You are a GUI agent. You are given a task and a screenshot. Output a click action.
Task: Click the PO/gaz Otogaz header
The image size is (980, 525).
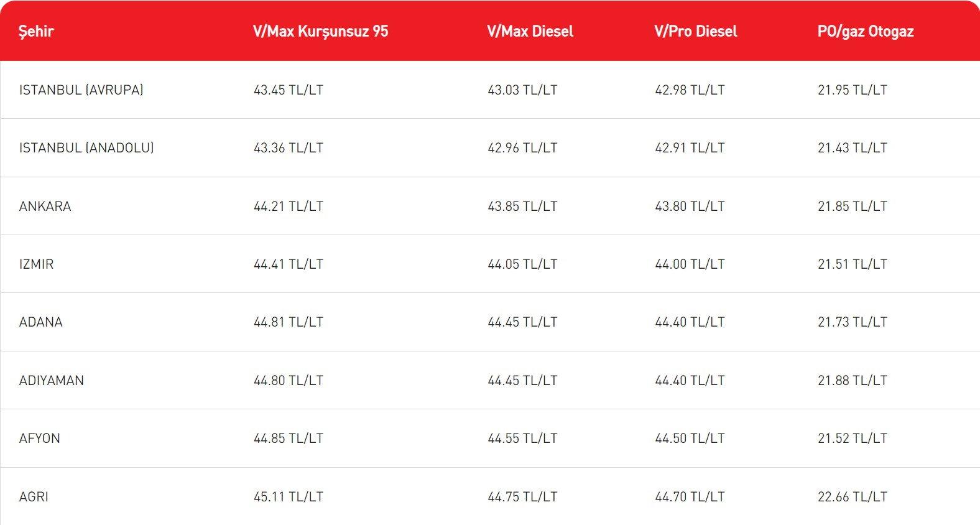click(x=865, y=31)
